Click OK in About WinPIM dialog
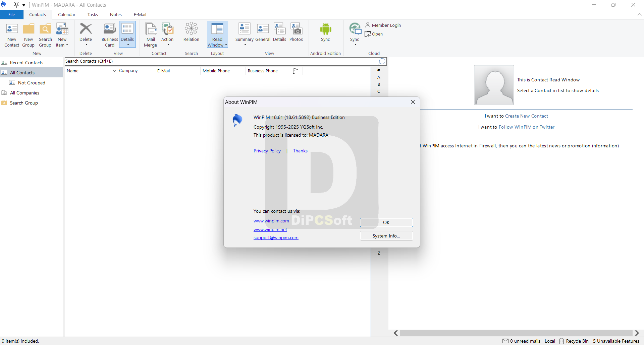The height and width of the screenshot is (345, 644). [x=386, y=222]
